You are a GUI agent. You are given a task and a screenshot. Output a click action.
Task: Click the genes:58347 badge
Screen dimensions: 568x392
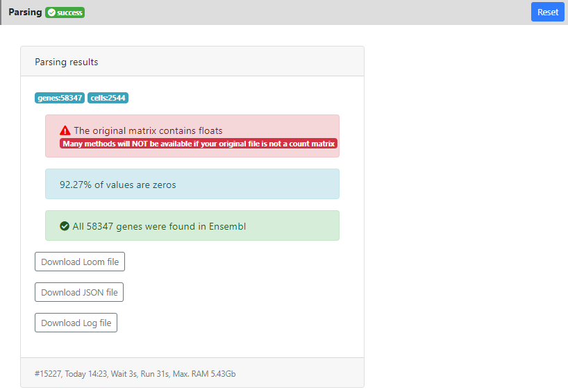pos(60,98)
